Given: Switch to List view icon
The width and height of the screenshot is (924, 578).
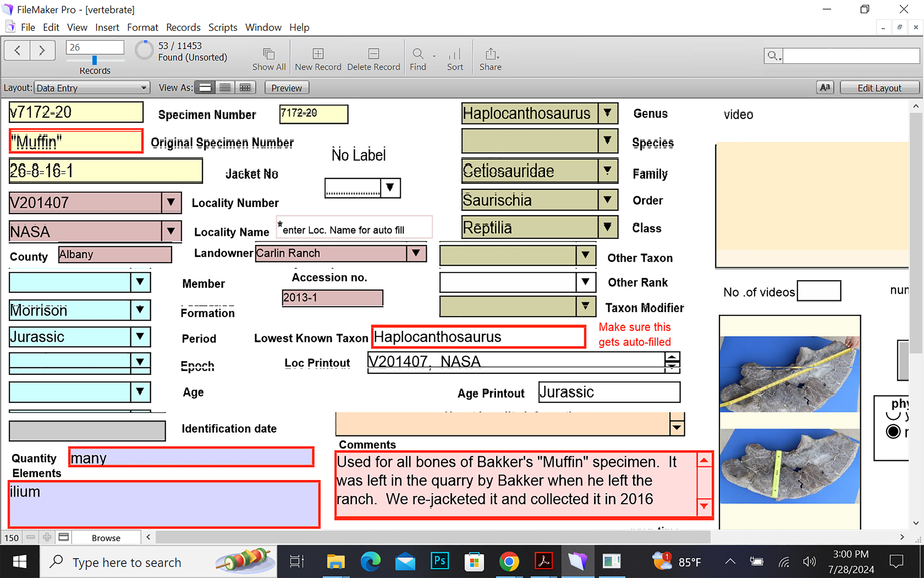Looking at the screenshot, I should pyautogui.click(x=225, y=87).
